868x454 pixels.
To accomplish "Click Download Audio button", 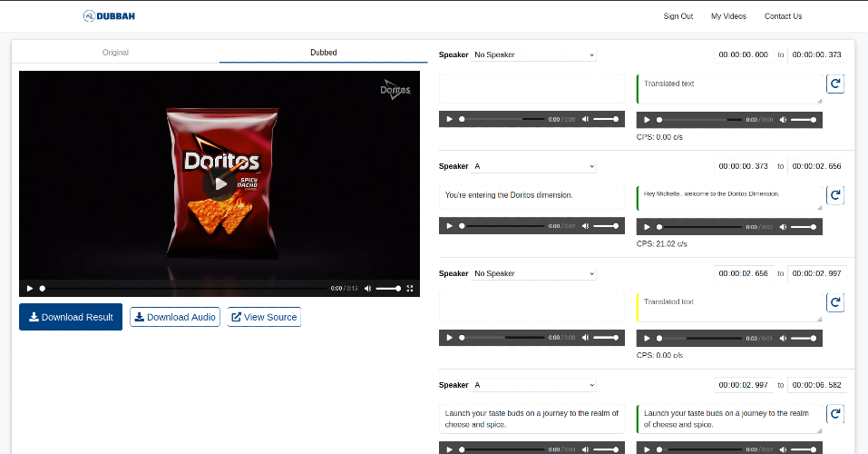I will pyautogui.click(x=175, y=317).
